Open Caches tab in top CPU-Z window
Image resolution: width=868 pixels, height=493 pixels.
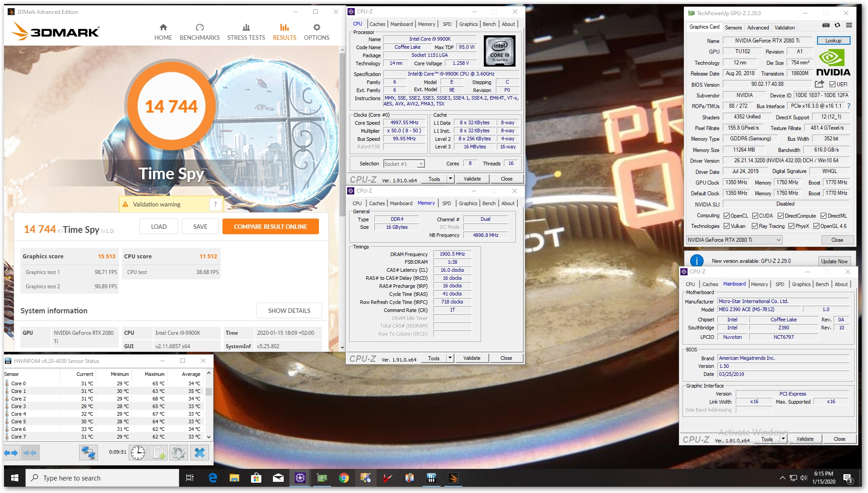point(377,24)
